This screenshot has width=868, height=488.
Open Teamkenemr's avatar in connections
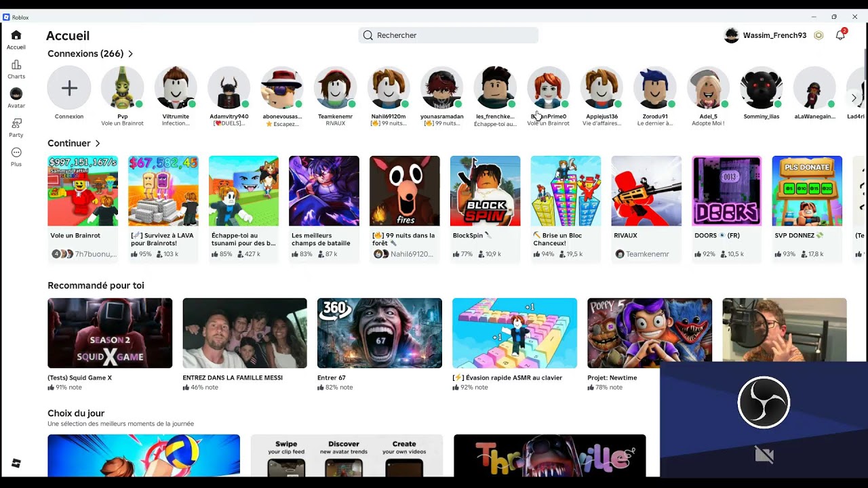336,88
